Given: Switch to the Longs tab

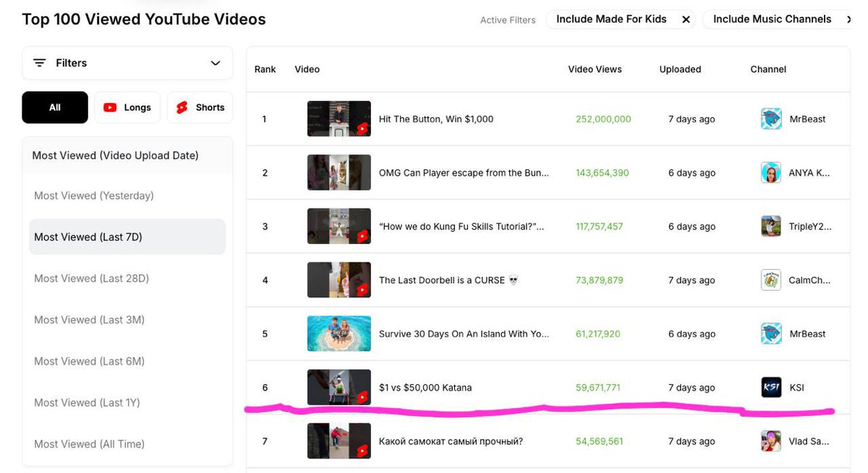Looking at the screenshot, I should [x=127, y=107].
